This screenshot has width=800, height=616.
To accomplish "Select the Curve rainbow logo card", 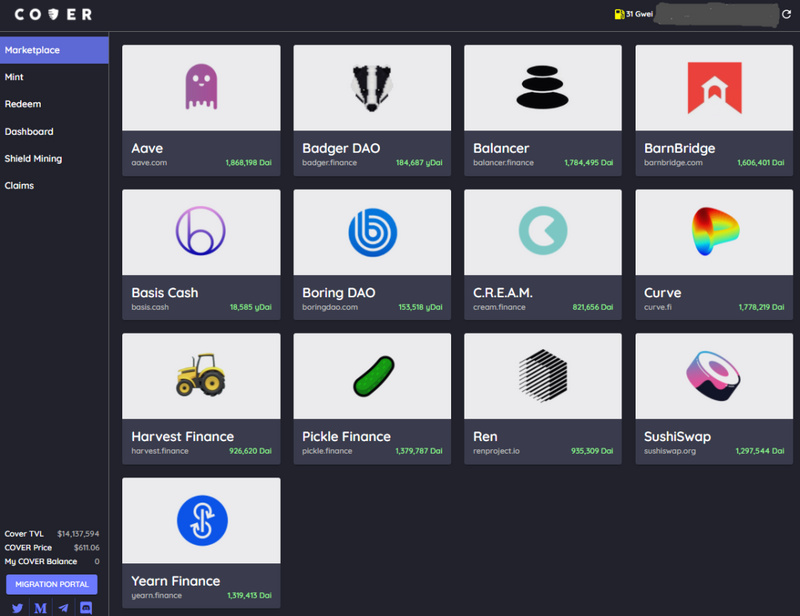I will tap(714, 255).
